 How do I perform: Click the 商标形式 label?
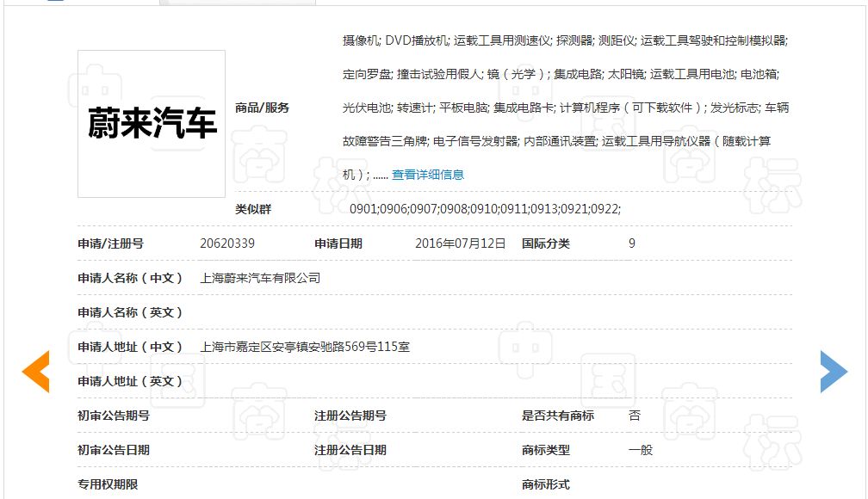pyautogui.click(x=546, y=484)
